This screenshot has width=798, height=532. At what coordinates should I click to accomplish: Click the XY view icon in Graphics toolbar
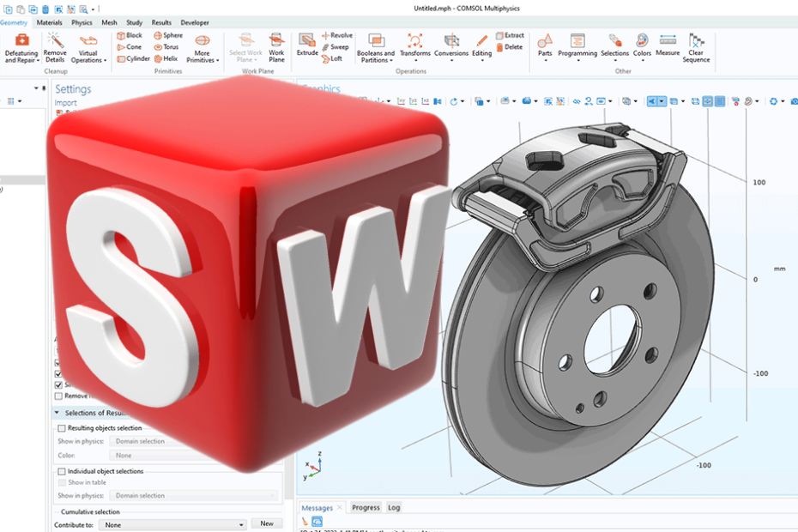click(x=401, y=101)
